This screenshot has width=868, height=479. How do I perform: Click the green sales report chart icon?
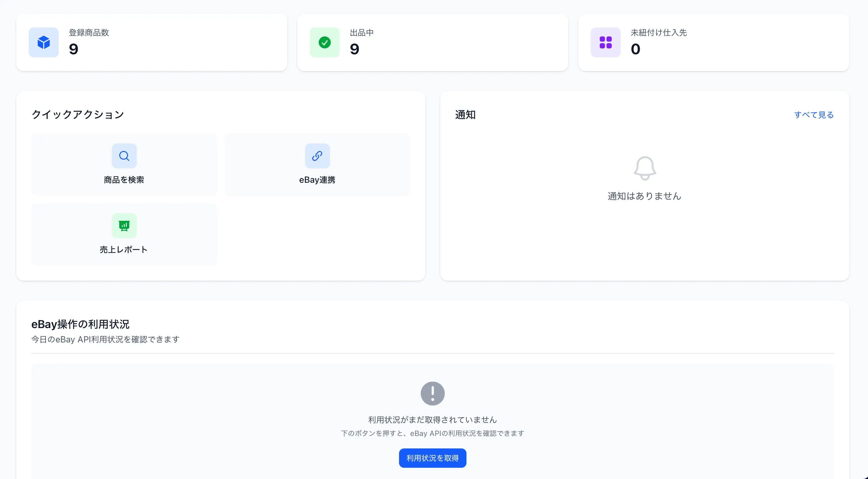pos(124,225)
